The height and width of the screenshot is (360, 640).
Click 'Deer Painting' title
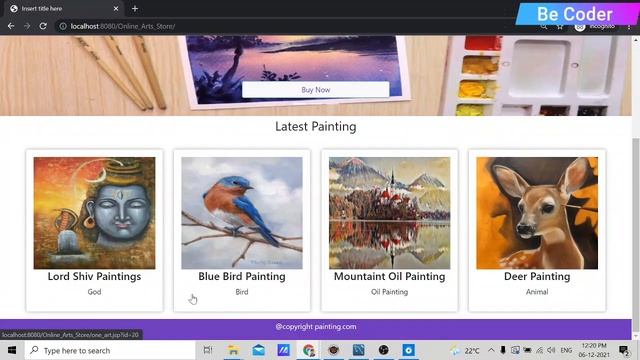(537, 276)
